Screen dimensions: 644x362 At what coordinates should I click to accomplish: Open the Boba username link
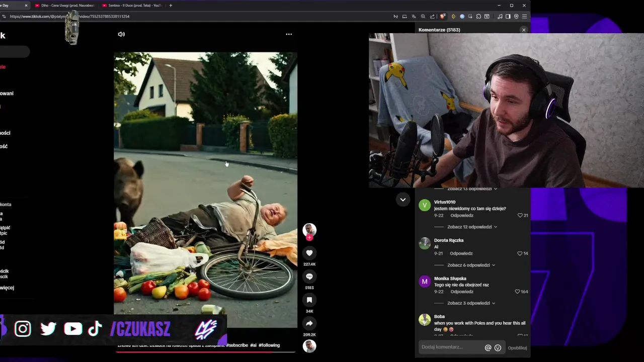pos(439,317)
